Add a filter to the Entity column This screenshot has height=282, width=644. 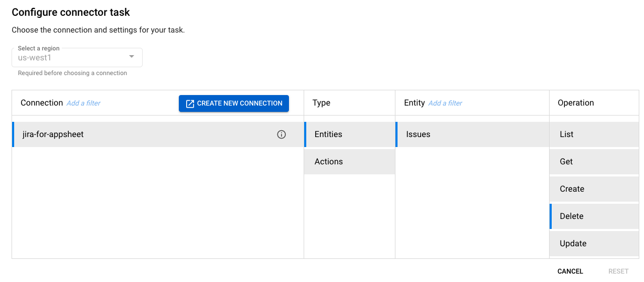tap(445, 103)
